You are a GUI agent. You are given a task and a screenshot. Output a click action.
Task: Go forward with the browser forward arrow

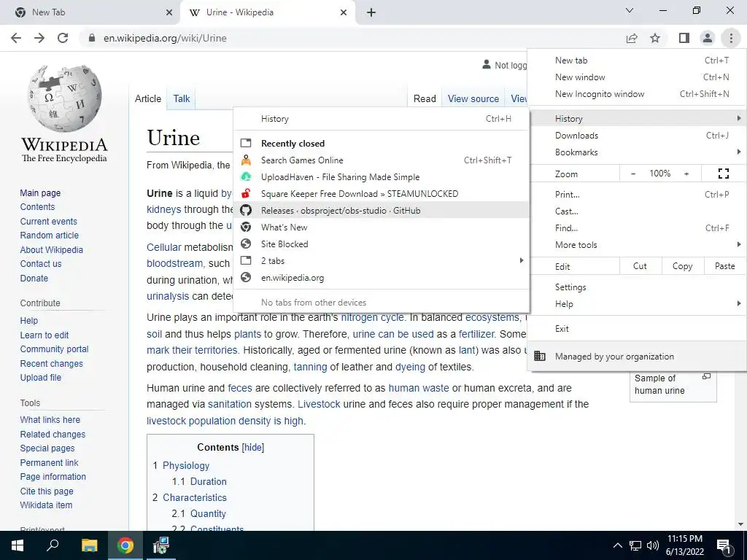coord(39,38)
